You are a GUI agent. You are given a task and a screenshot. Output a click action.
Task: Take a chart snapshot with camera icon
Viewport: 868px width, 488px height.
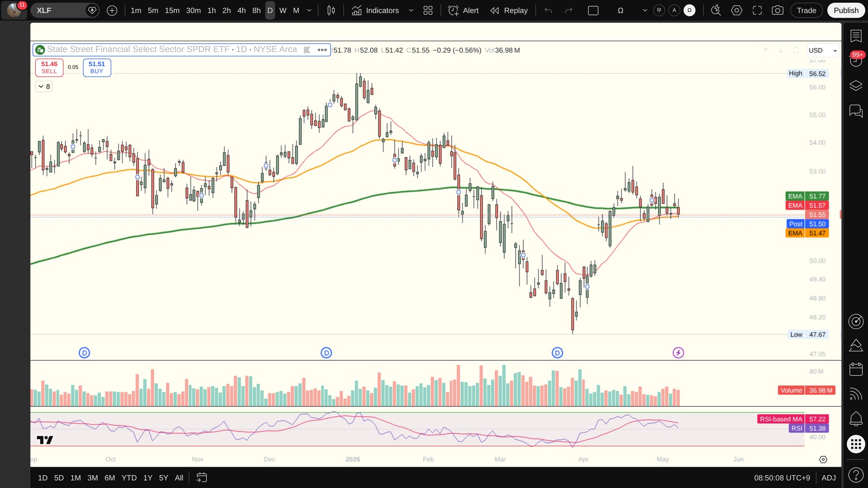coord(777,10)
